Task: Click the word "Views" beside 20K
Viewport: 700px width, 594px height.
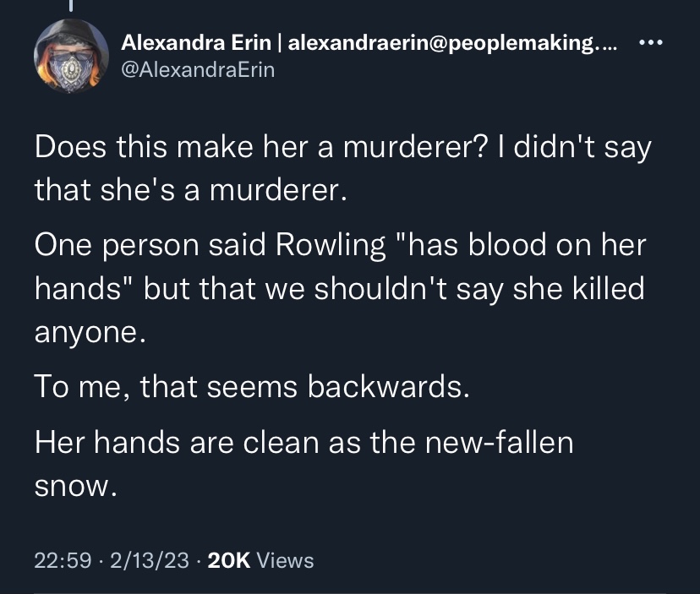Action: coord(285,560)
